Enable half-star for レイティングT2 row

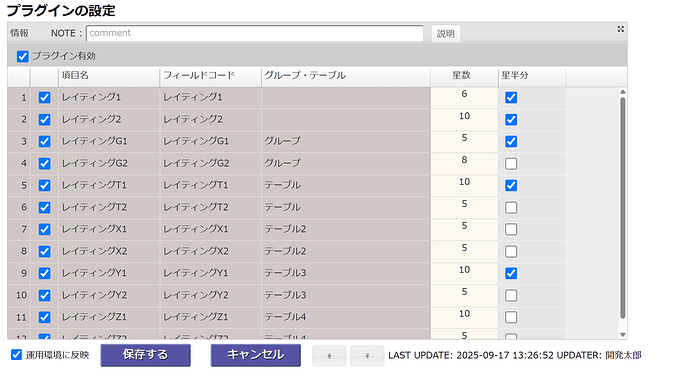pos(511,207)
